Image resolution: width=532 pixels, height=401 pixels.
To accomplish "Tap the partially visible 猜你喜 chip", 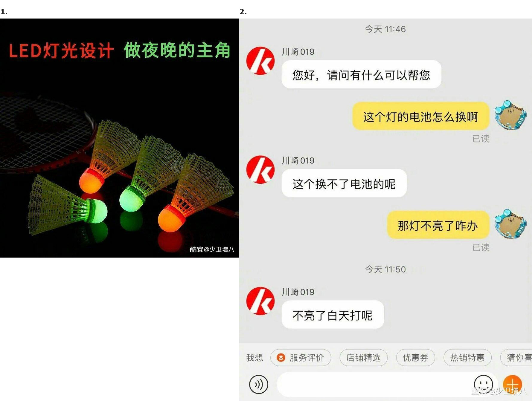I will pyautogui.click(x=516, y=357).
